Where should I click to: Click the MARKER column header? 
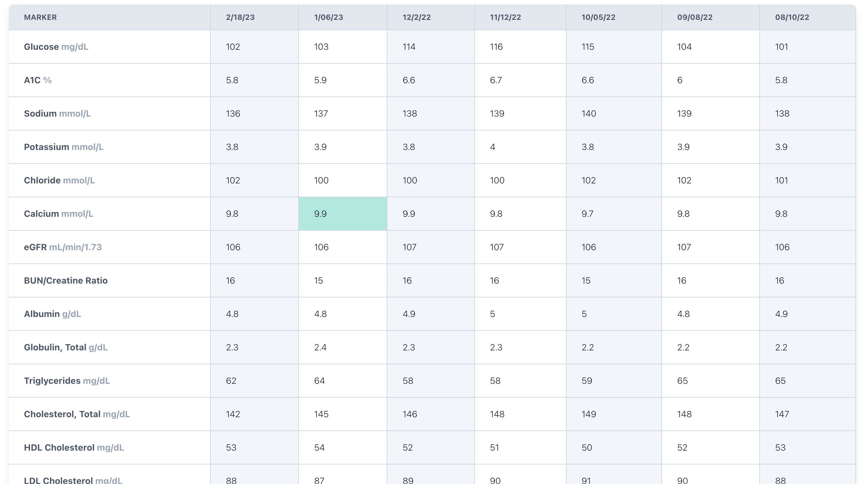(x=40, y=17)
